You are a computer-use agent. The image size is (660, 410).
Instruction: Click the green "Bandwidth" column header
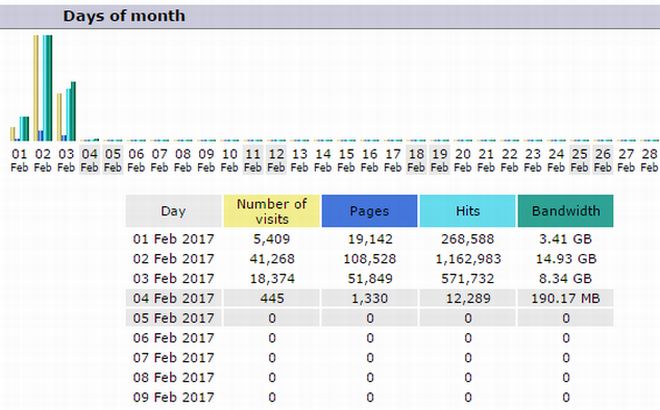[x=565, y=211]
